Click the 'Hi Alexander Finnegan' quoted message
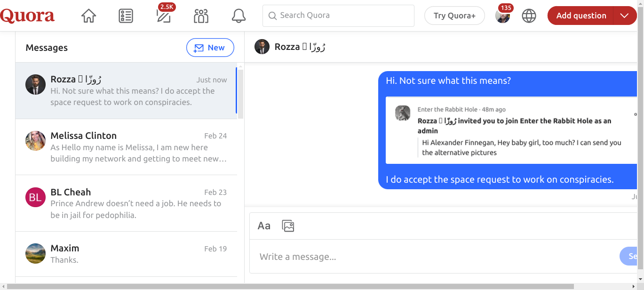This screenshot has width=644, height=290. click(x=522, y=147)
